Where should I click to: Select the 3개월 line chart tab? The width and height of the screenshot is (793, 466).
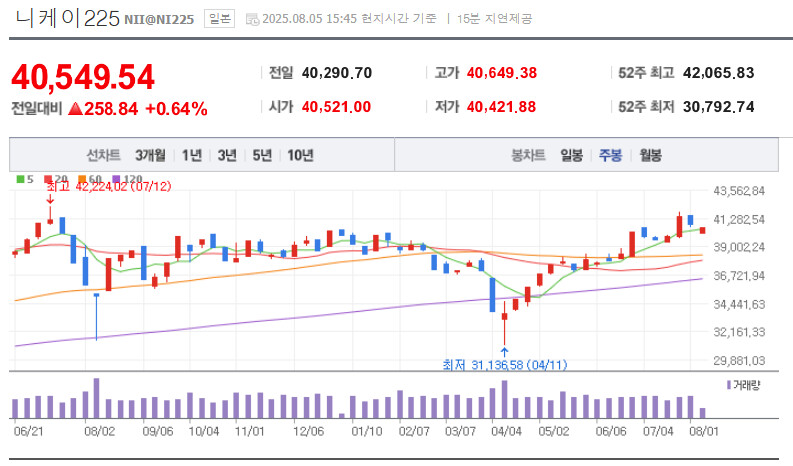pos(150,155)
